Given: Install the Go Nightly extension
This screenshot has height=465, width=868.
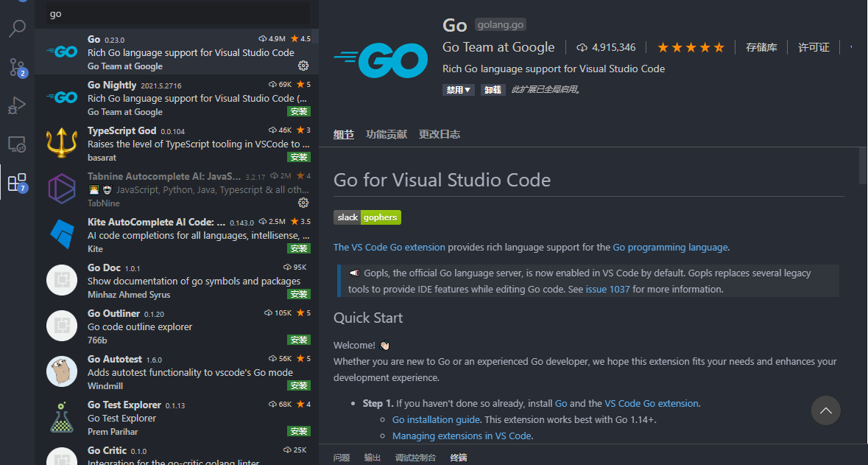Looking at the screenshot, I should click(x=298, y=112).
